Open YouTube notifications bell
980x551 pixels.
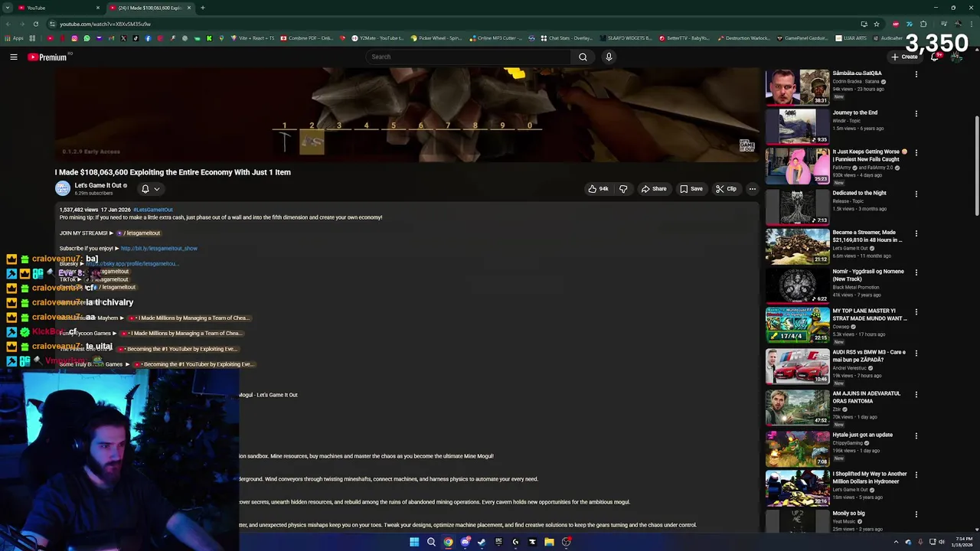[x=936, y=57]
